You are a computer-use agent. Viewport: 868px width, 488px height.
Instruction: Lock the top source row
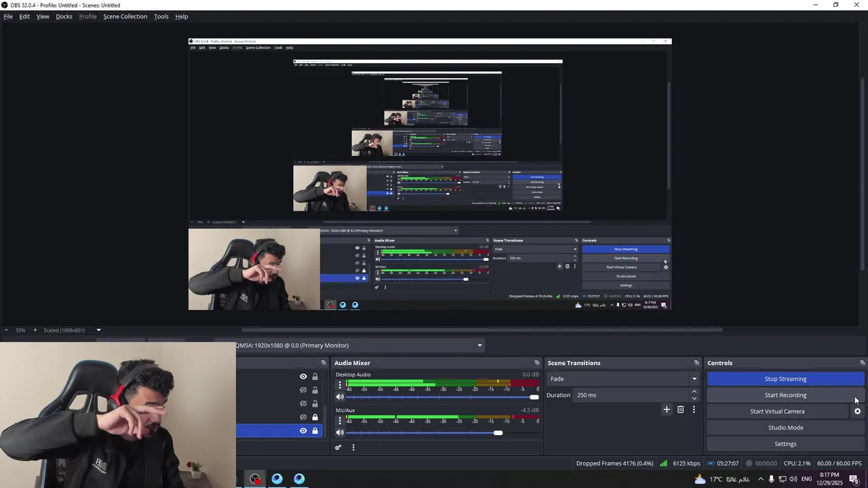[x=315, y=377]
